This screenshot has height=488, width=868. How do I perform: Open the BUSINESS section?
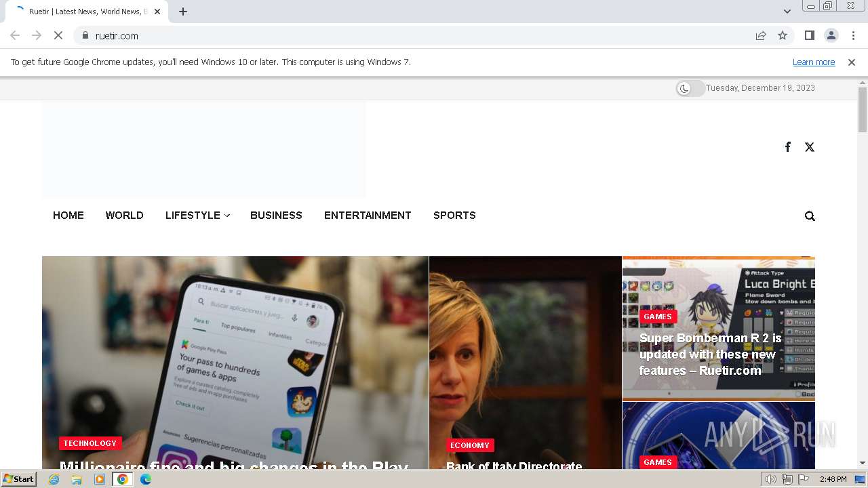(x=276, y=216)
